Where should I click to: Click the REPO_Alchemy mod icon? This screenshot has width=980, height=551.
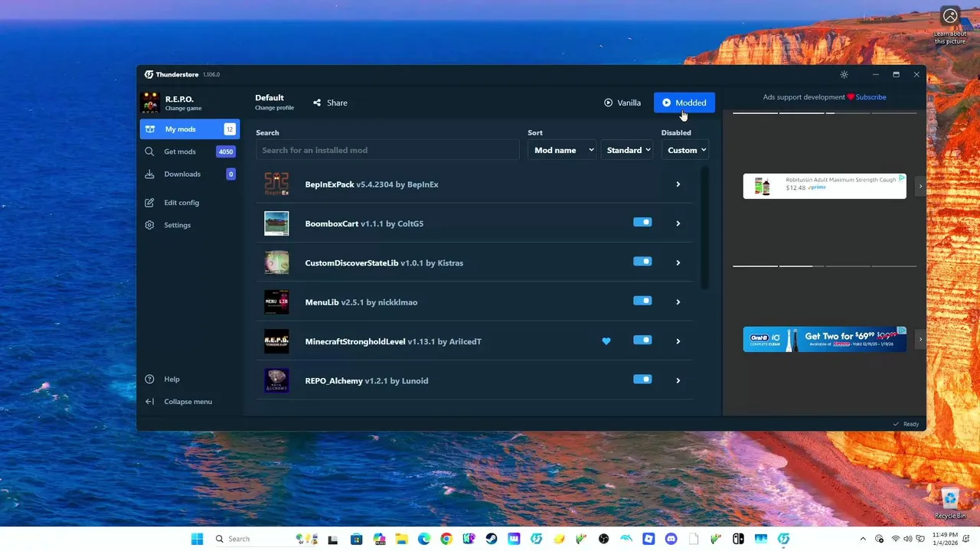(276, 380)
